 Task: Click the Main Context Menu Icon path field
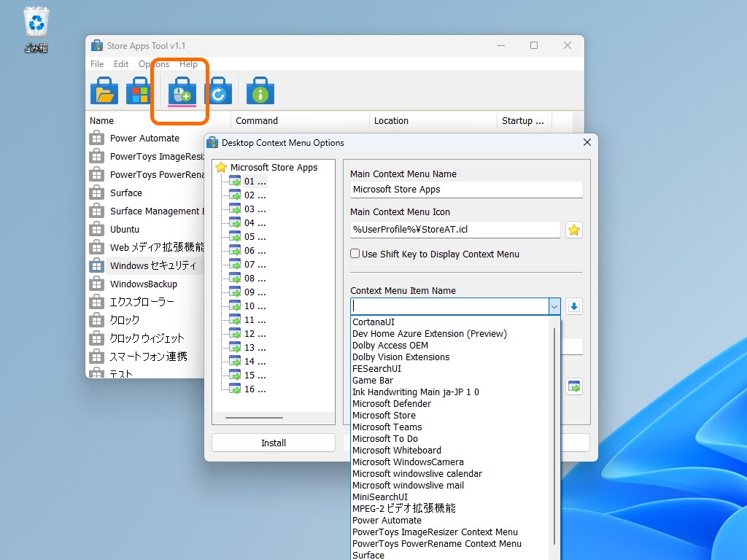click(455, 230)
